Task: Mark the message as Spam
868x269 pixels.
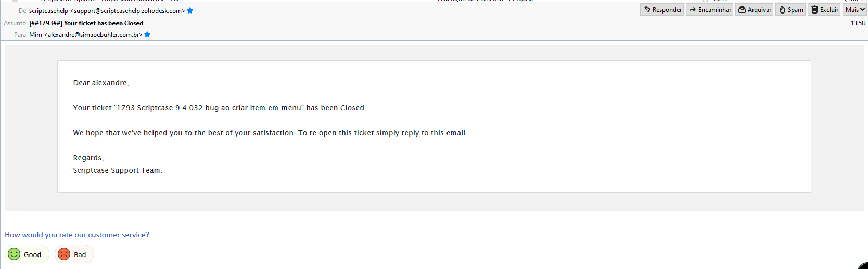Action: [790, 10]
